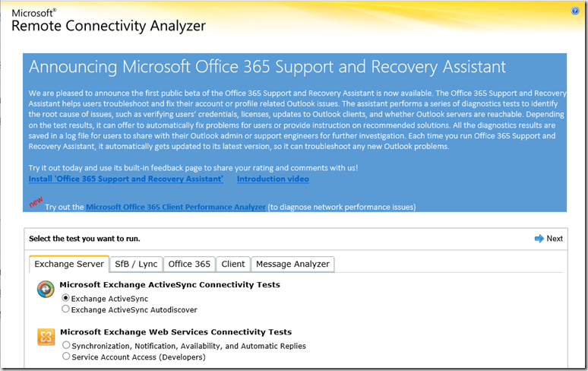Screen dimensions: 588x371
Task: Switch to the Office 365 tab
Action: point(189,264)
